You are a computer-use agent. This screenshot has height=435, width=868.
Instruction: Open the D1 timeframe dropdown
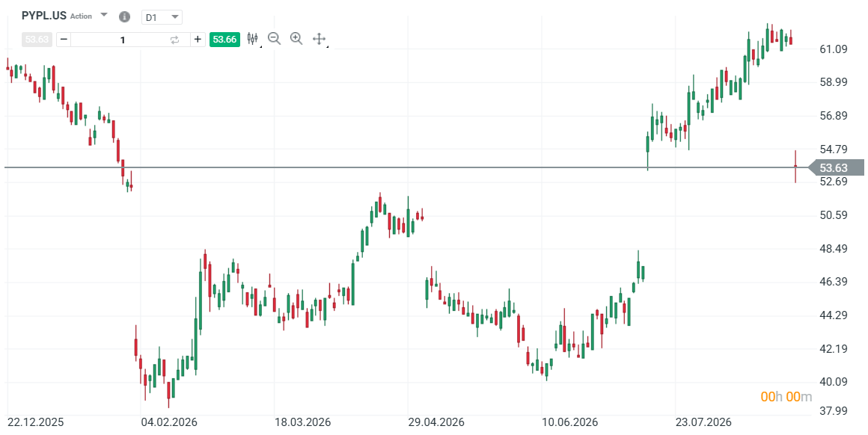(x=162, y=17)
